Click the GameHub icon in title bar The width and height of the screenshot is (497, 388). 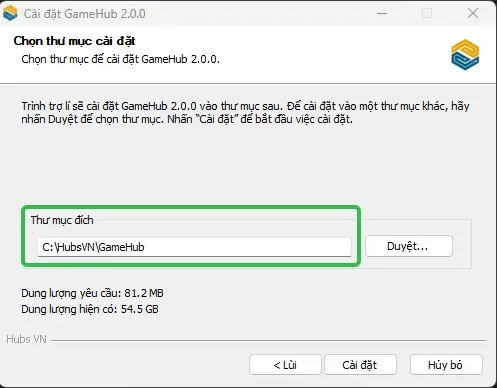point(10,13)
